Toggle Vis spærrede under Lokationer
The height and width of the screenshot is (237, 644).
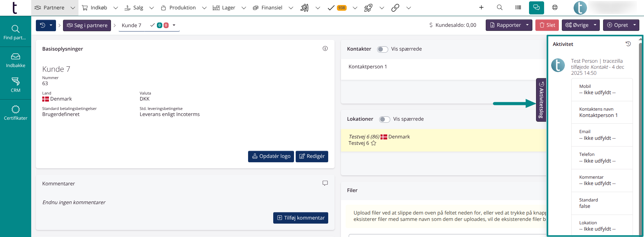[x=385, y=119]
